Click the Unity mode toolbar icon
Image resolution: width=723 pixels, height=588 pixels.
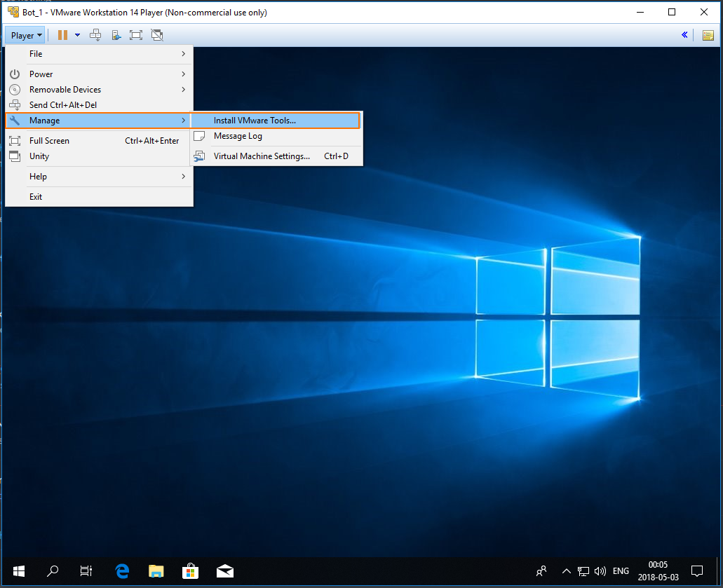click(x=157, y=35)
